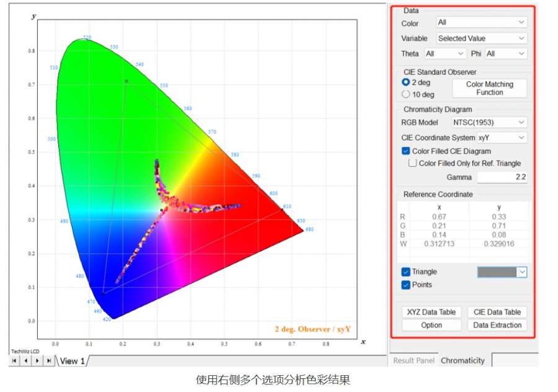Toggle the Points checkbox
This screenshot has height=392, width=558.
[x=406, y=285]
